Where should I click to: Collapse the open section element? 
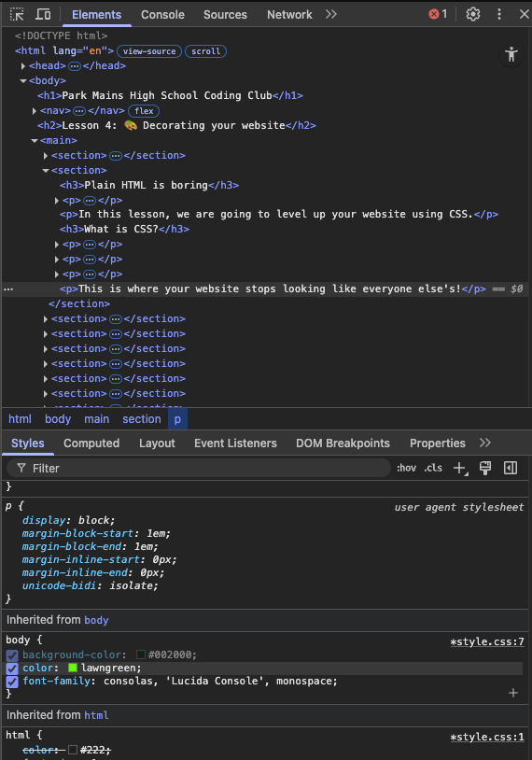pyautogui.click(x=46, y=171)
